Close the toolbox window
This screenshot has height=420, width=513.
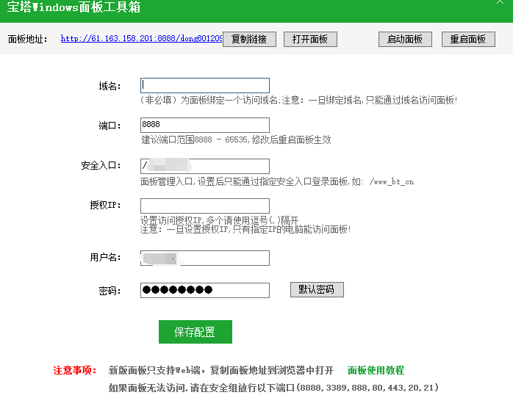500,2
